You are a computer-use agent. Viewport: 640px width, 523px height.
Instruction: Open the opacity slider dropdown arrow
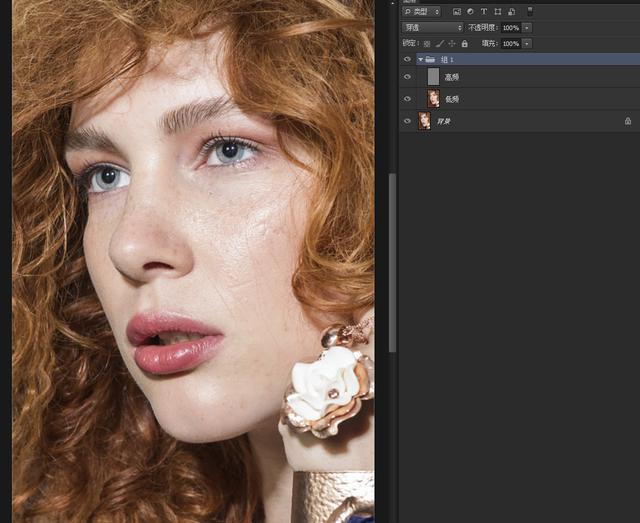point(527,28)
